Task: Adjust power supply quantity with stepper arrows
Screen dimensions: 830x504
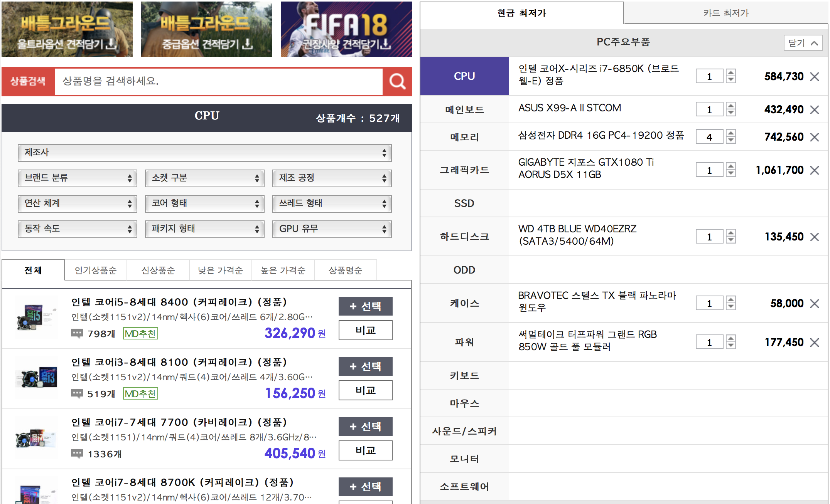Action: (731, 342)
